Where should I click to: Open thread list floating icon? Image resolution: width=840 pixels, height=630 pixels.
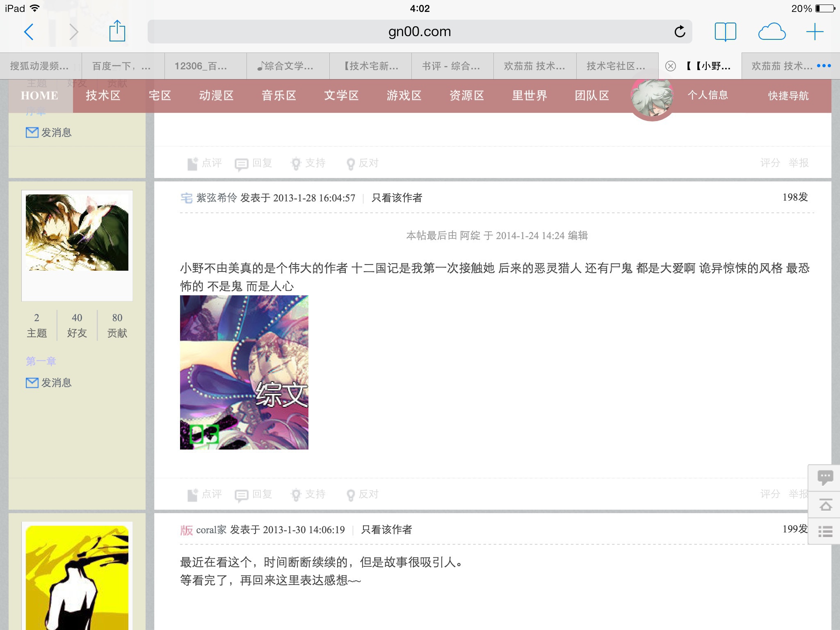[825, 532]
